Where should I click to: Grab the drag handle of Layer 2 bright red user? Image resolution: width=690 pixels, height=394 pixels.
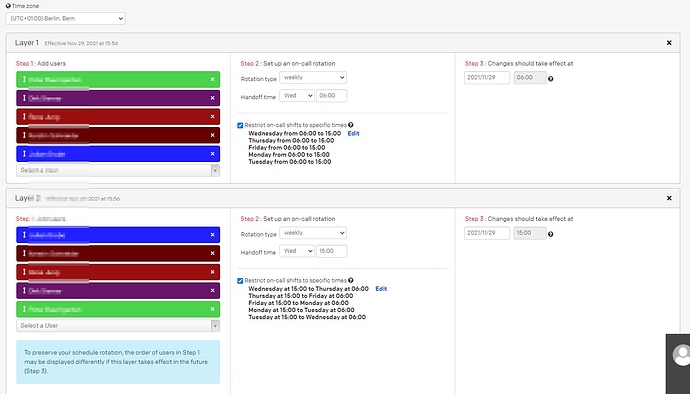point(24,272)
